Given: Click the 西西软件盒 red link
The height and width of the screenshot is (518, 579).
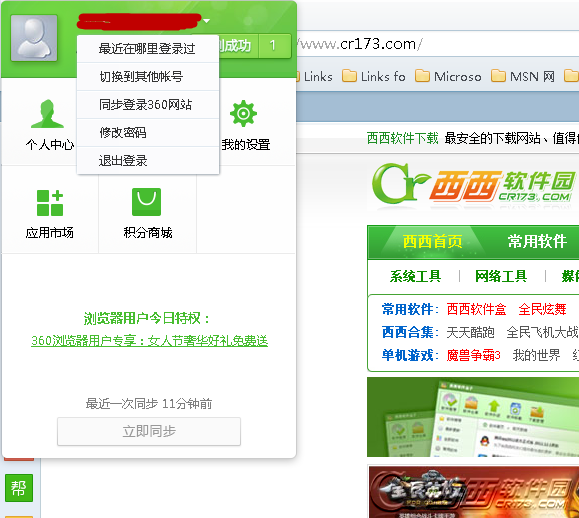Looking at the screenshot, I should pyautogui.click(x=476, y=309).
